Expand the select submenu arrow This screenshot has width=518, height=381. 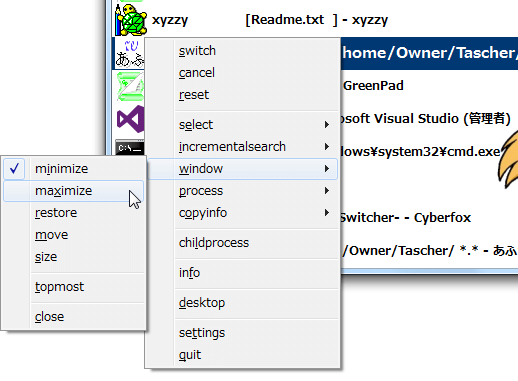[327, 125]
